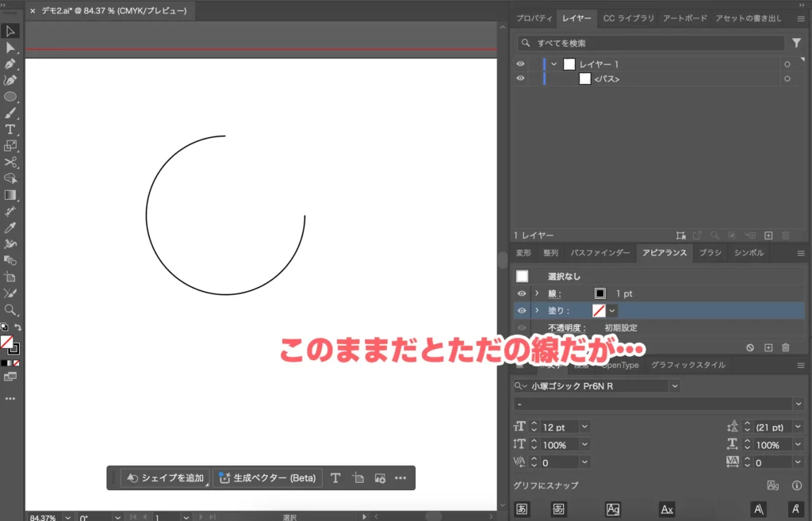Pick the Type tool

(10, 130)
